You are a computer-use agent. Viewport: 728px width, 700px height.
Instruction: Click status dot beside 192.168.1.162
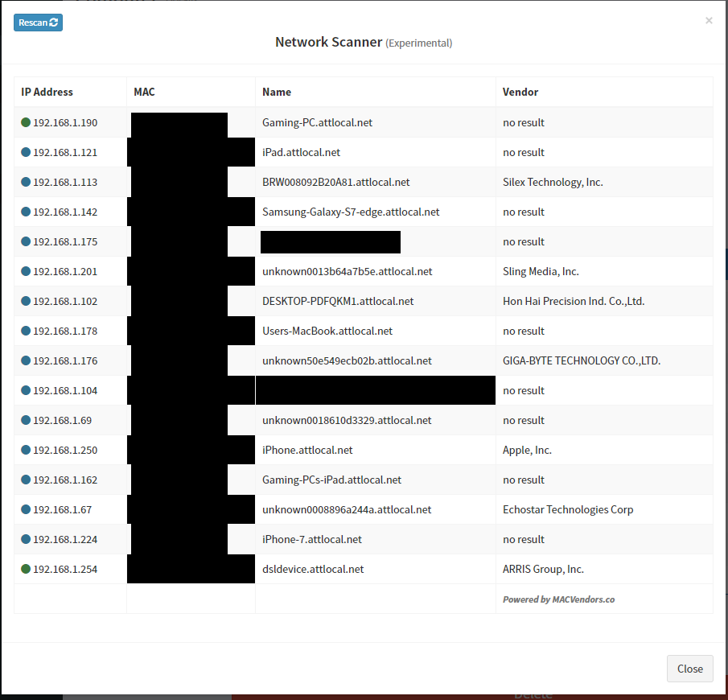26,480
